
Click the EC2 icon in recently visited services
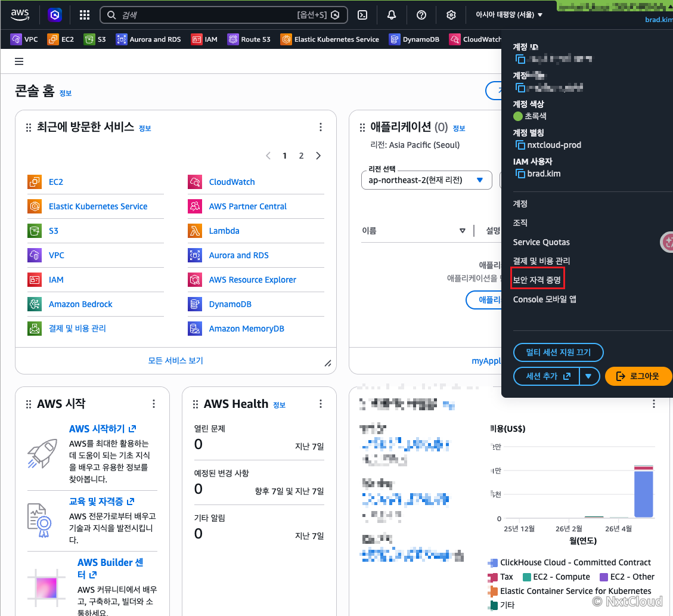pos(35,182)
